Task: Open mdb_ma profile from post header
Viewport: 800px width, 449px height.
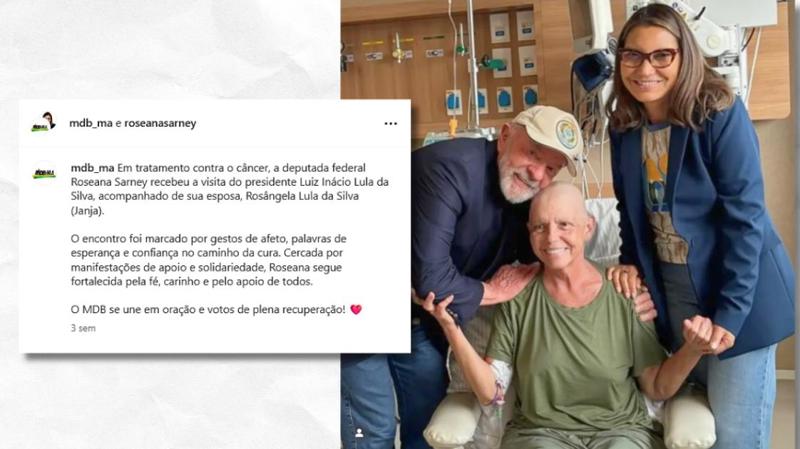Action: pos(91,123)
